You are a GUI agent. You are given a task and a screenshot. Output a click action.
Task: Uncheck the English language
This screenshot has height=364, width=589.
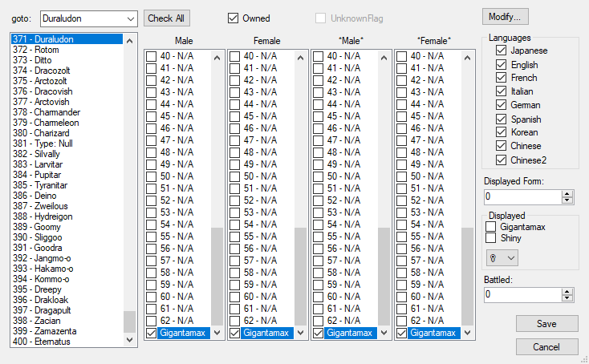[x=501, y=65]
